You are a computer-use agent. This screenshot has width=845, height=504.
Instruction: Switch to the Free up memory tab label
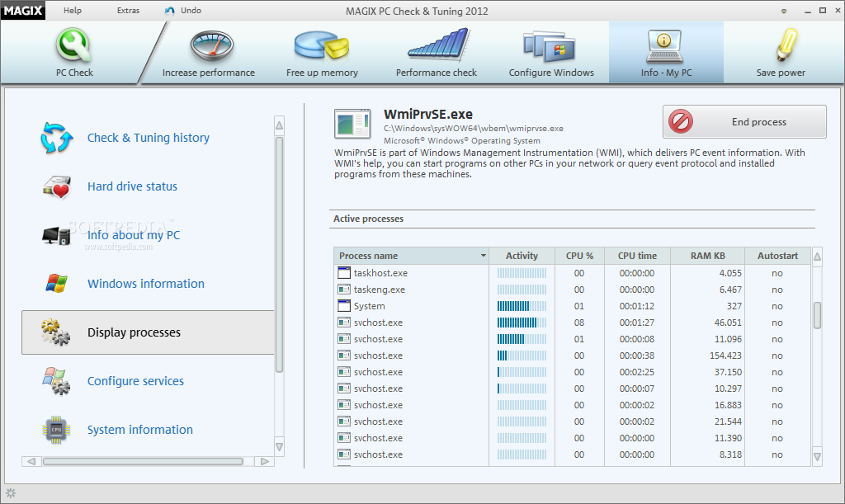(322, 72)
